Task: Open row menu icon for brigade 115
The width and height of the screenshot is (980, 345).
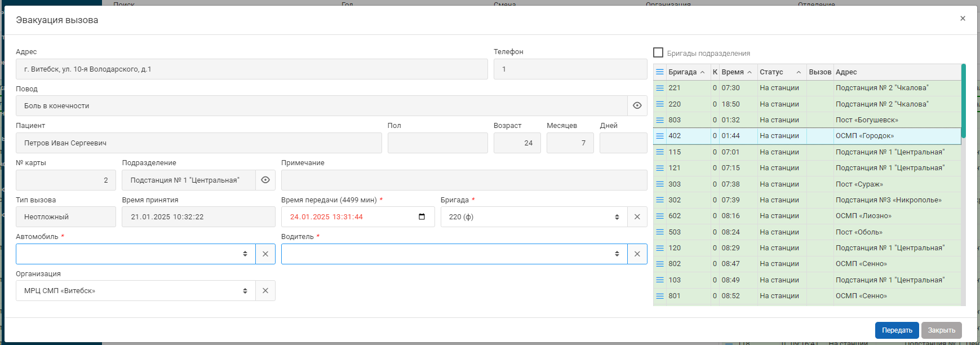Action: click(x=659, y=152)
